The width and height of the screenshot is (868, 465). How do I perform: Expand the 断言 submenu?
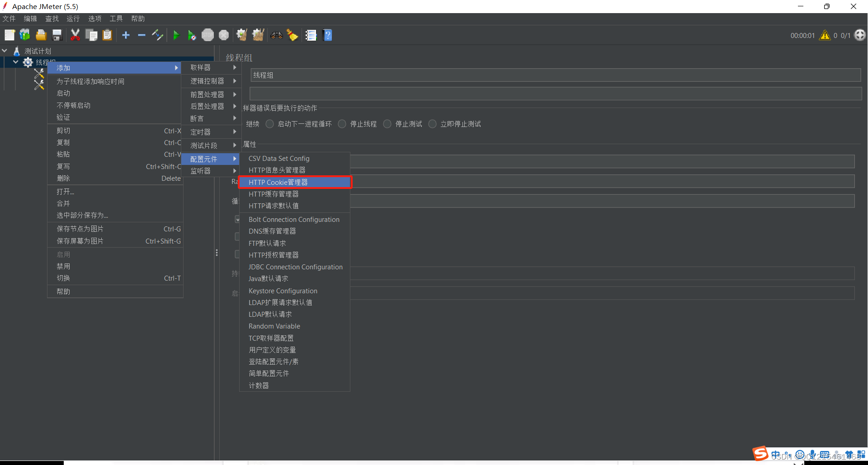pos(211,118)
